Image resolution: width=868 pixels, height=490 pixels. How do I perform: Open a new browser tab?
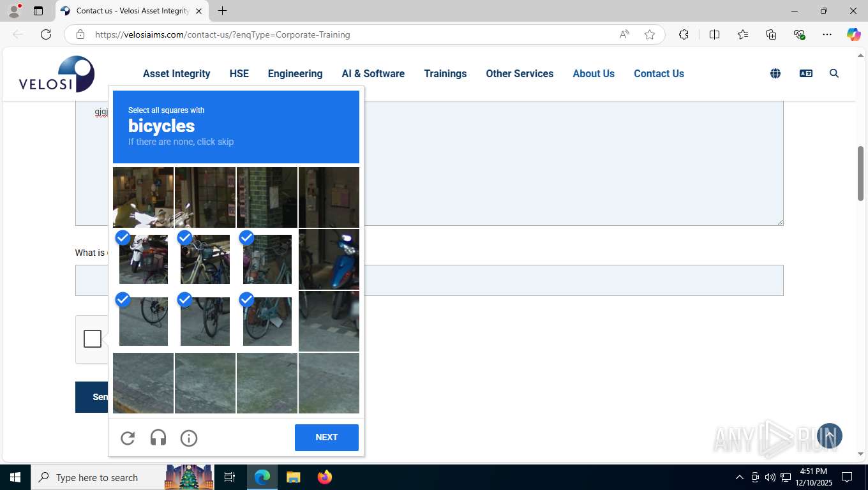[x=222, y=11]
